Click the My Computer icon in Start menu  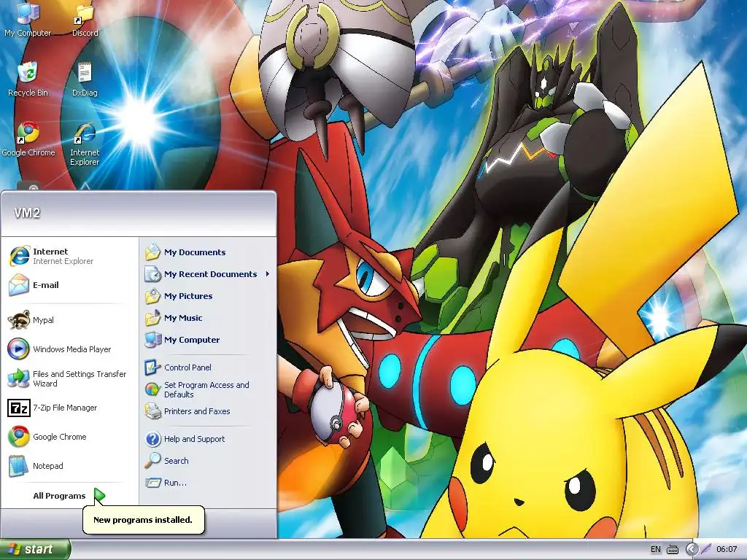click(152, 340)
